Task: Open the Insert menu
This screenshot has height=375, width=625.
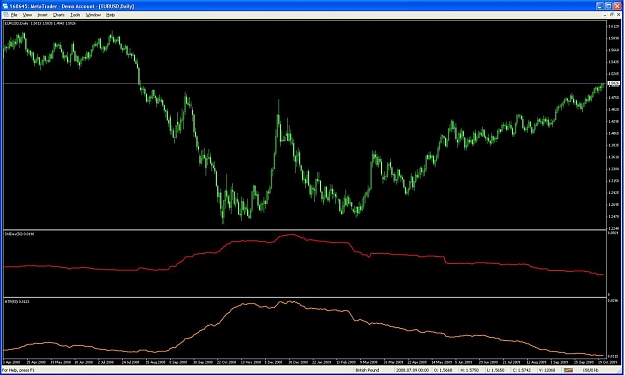Action: click(x=42, y=15)
